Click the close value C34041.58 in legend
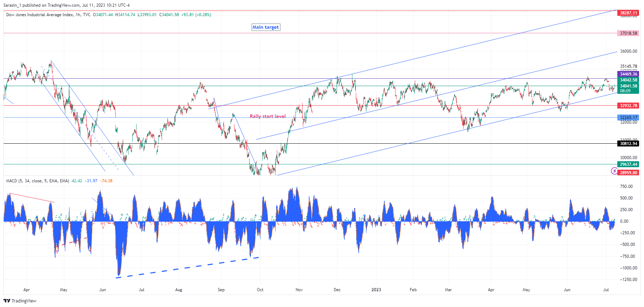 (169, 15)
